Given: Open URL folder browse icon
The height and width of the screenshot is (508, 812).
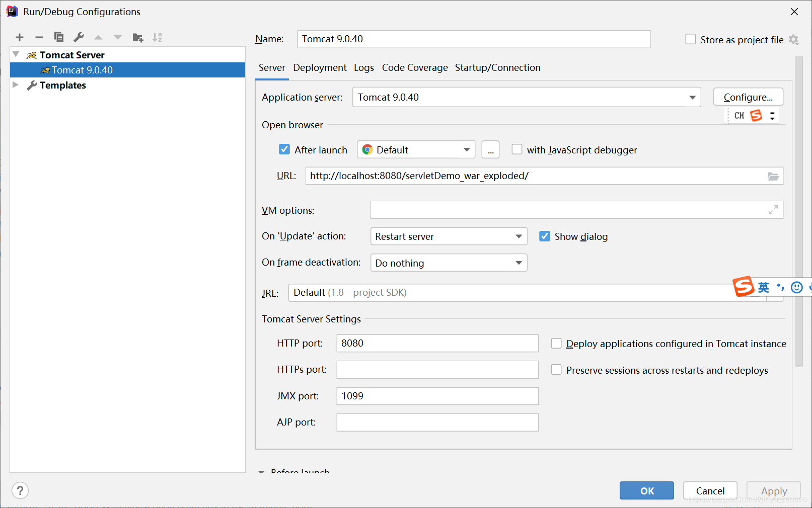Looking at the screenshot, I should 773,176.
